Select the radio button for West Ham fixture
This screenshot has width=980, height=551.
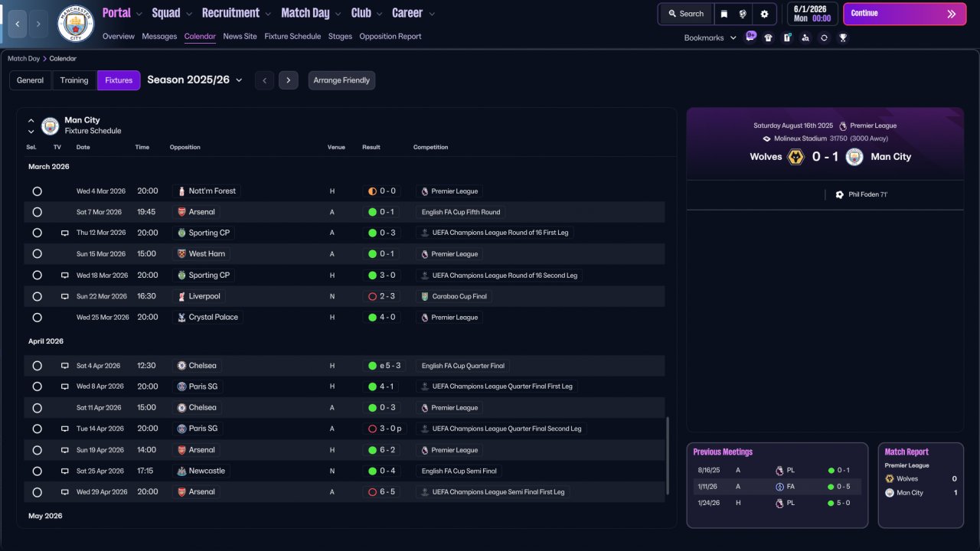coord(37,254)
